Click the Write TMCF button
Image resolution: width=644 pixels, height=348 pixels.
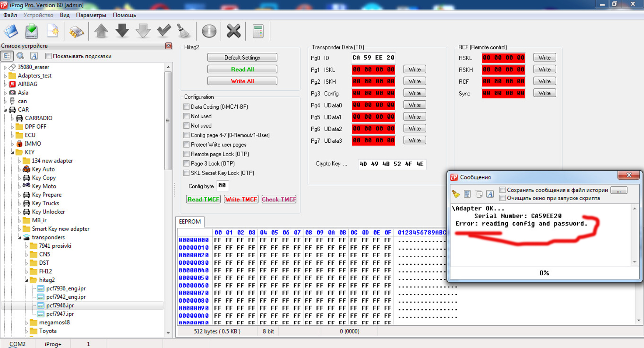pyautogui.click(x=241, y=199)
